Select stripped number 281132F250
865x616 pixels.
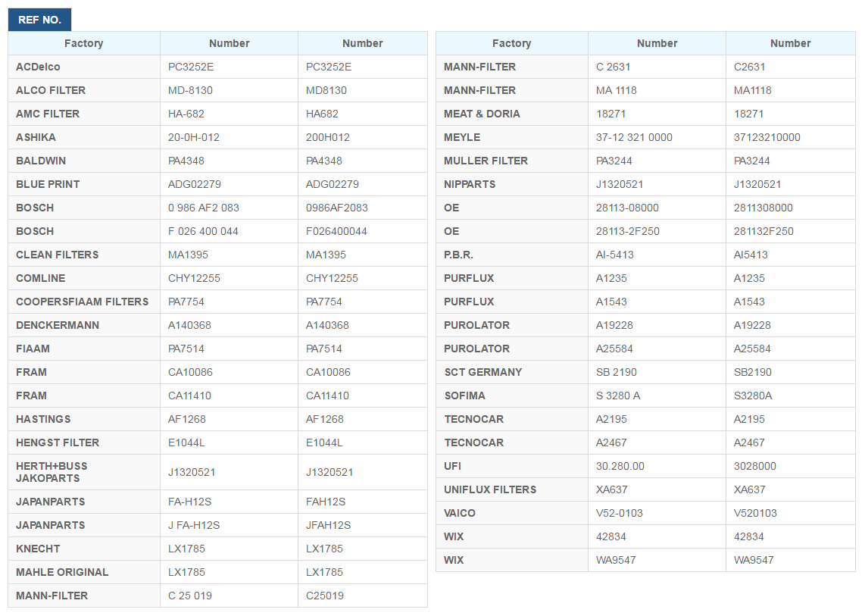(x=764, y=231)
